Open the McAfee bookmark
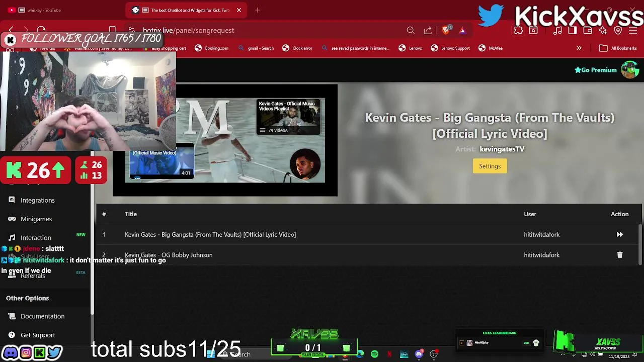This screenshot has height=362, width=644. pos(491,48)
